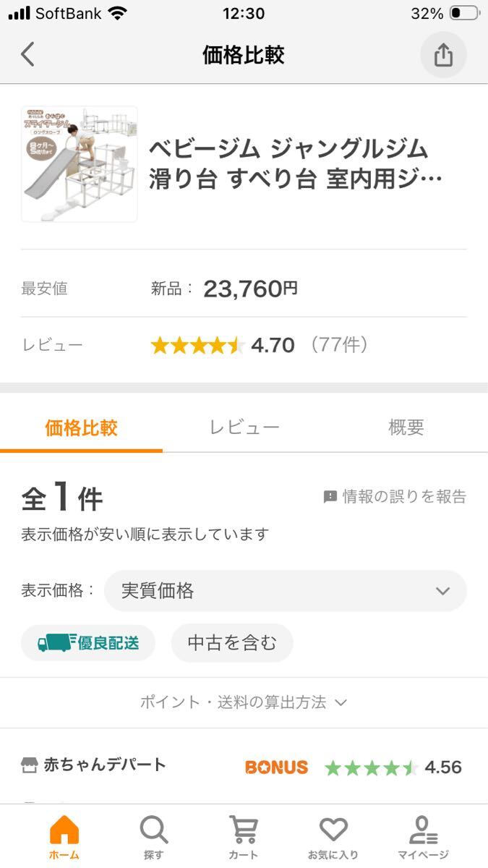Toggle the 優良配送 filter chip

(x=88, y=642)
